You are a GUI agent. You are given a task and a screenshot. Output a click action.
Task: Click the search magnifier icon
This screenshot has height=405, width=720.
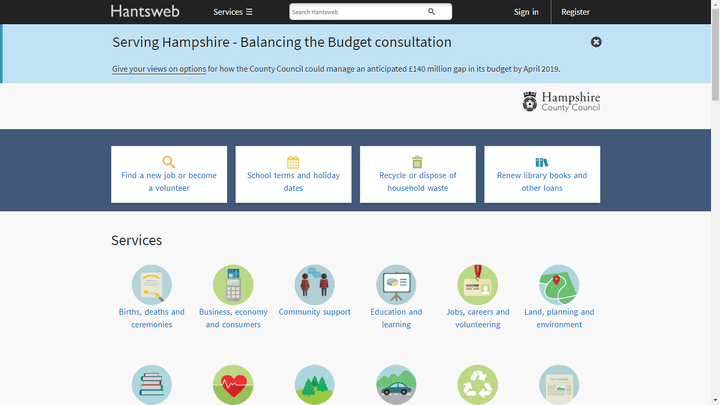click(x=431, y=12)
